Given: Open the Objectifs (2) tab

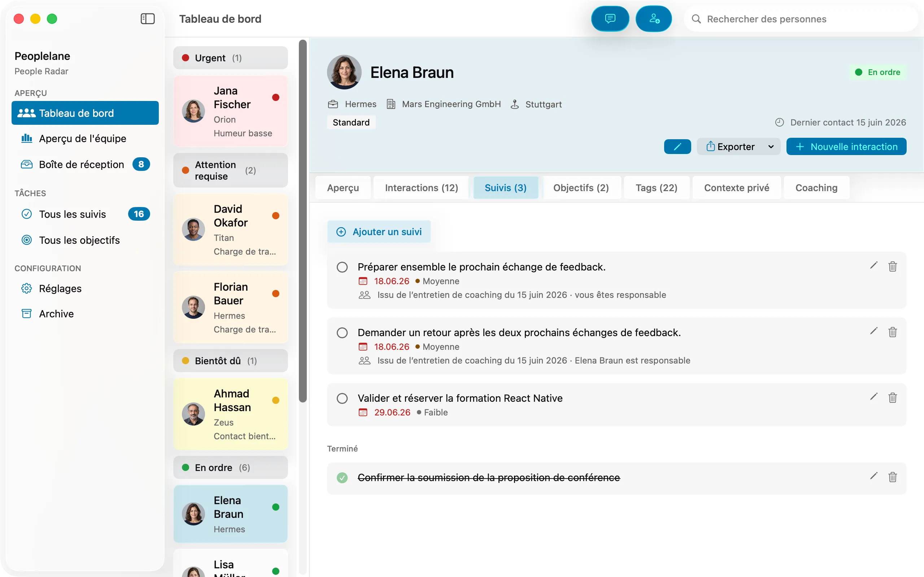Looking at the screenshot, I should (x=581, y=188).
